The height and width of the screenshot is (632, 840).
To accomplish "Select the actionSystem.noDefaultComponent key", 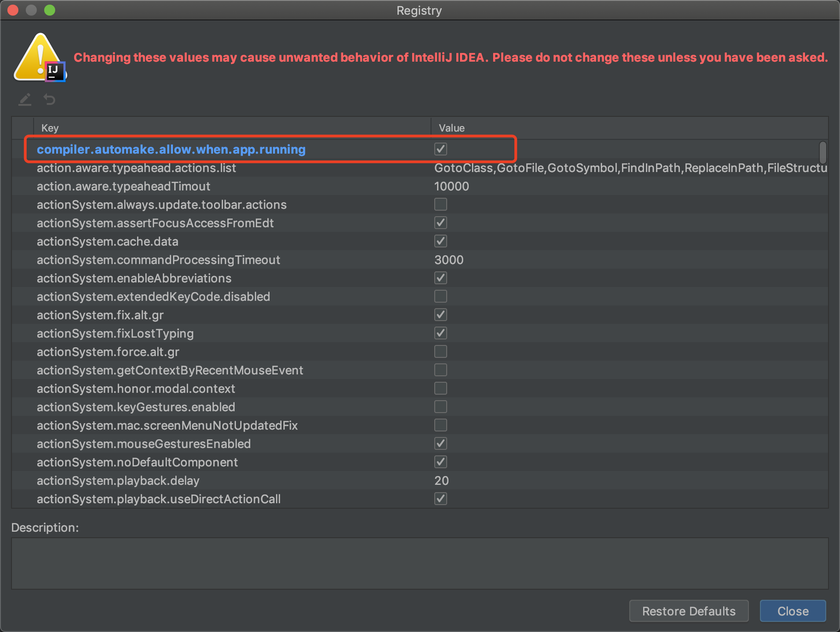I will tap(137, 462).
